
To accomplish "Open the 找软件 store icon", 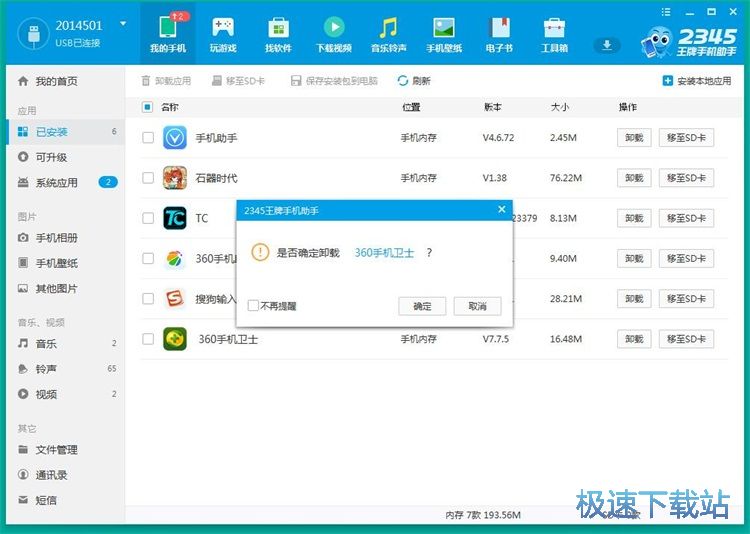I will 278,28.
